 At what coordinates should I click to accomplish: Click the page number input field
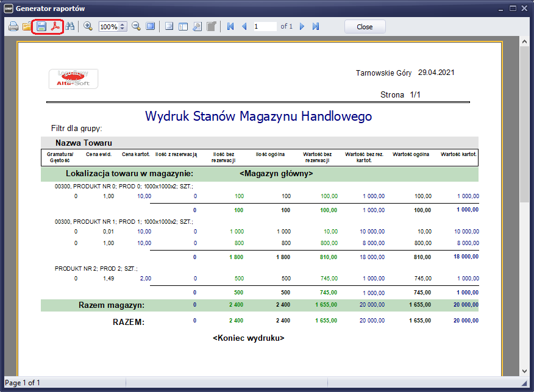[265, 27]
